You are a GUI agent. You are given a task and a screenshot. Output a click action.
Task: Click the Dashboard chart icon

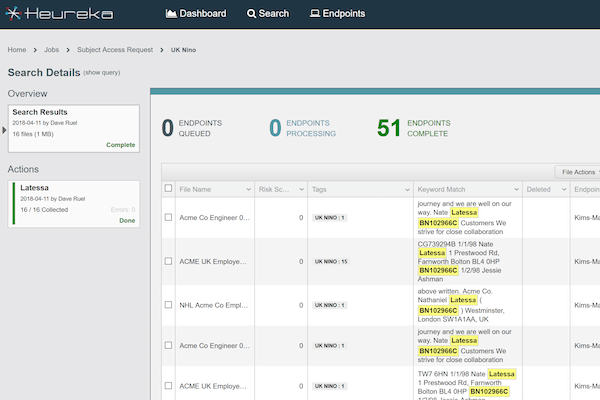[171, 14]
